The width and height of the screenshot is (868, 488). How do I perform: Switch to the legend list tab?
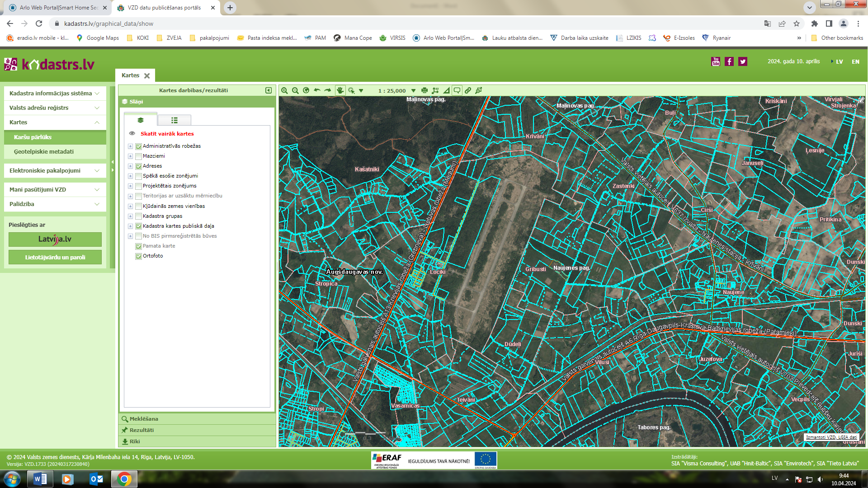click(x=175, y=120)
